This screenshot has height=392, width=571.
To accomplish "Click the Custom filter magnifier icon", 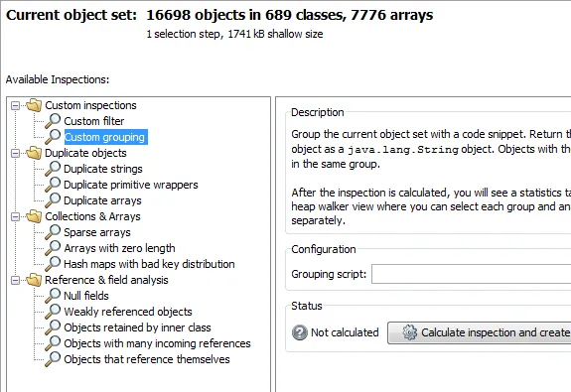I will coord(53,121).
